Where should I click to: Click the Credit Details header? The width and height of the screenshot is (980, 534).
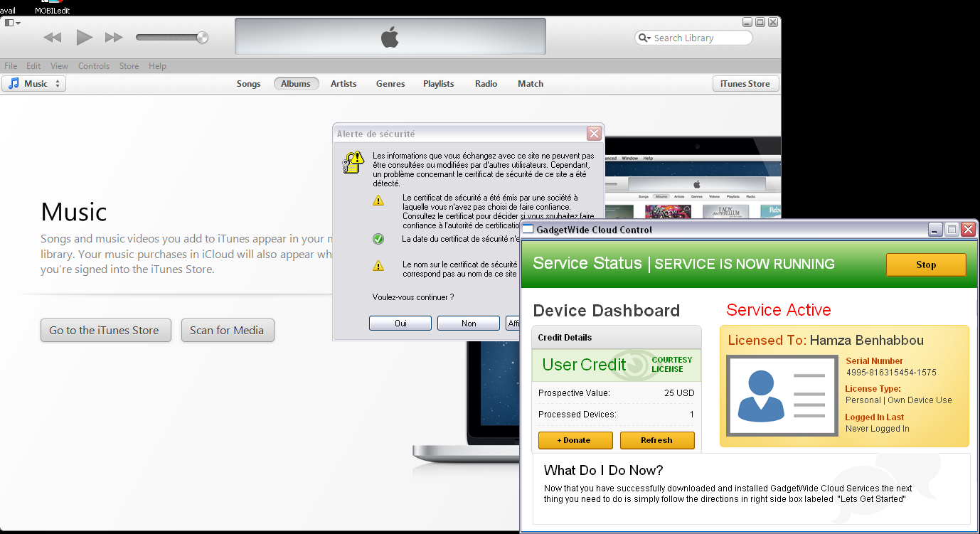[565, 338]
